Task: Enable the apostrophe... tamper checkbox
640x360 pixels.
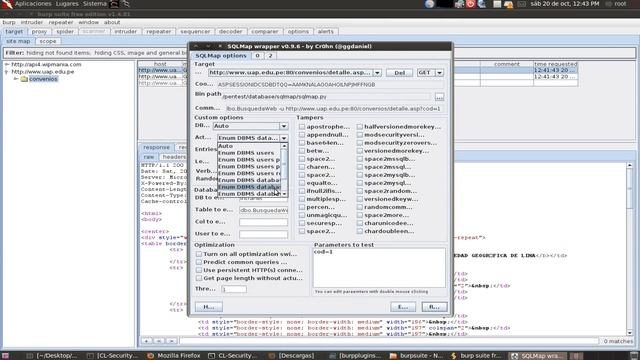Action: coord(302,127)
